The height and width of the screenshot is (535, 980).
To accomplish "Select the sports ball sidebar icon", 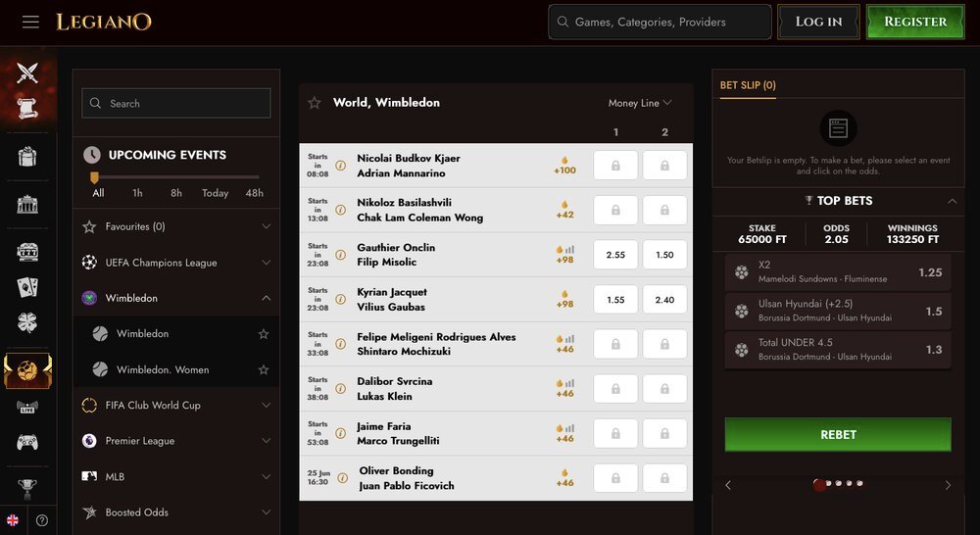I will click(27, 370).
